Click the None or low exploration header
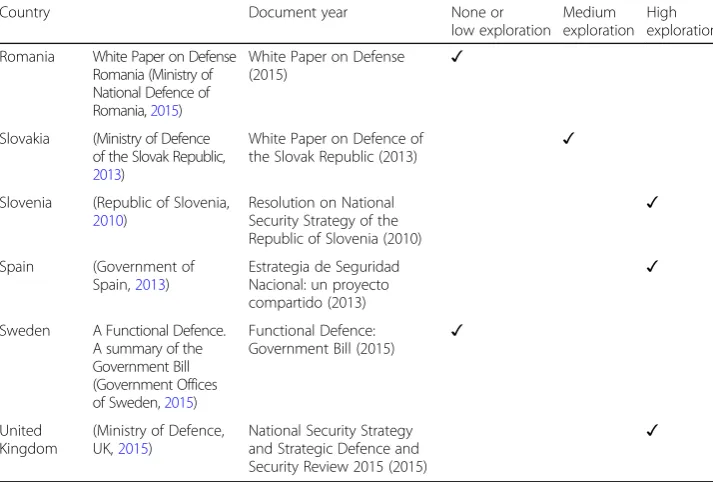Viewport: 713px width, 482px height. pyautogui.click(x=501, y=21)
